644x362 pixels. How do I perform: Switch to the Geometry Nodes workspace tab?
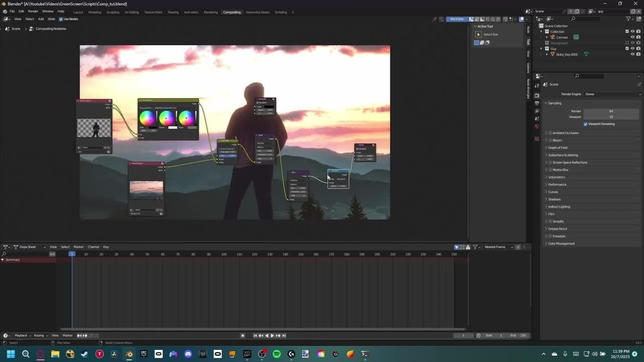[x=258, y=12]
